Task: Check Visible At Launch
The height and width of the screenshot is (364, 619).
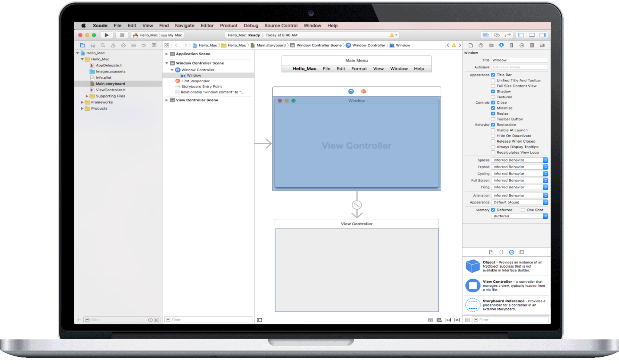Action: (493, 130)
